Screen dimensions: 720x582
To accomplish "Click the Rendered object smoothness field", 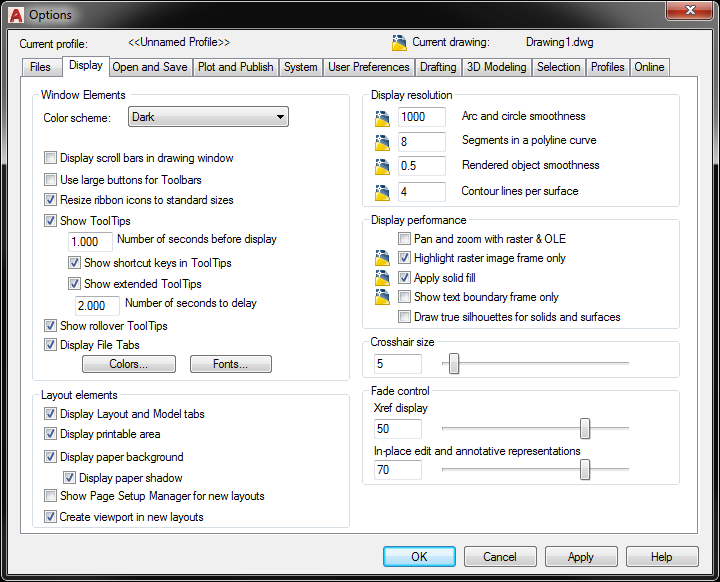I will 422,166.
